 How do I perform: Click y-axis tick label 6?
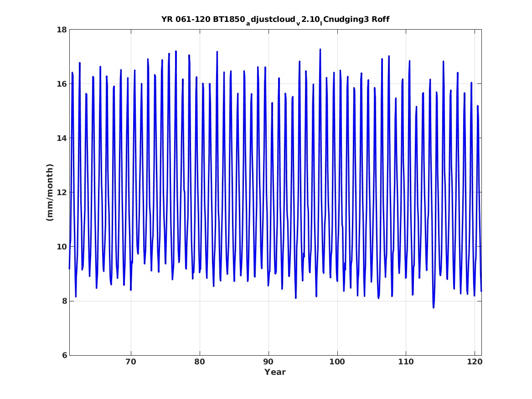click(64, 355)
